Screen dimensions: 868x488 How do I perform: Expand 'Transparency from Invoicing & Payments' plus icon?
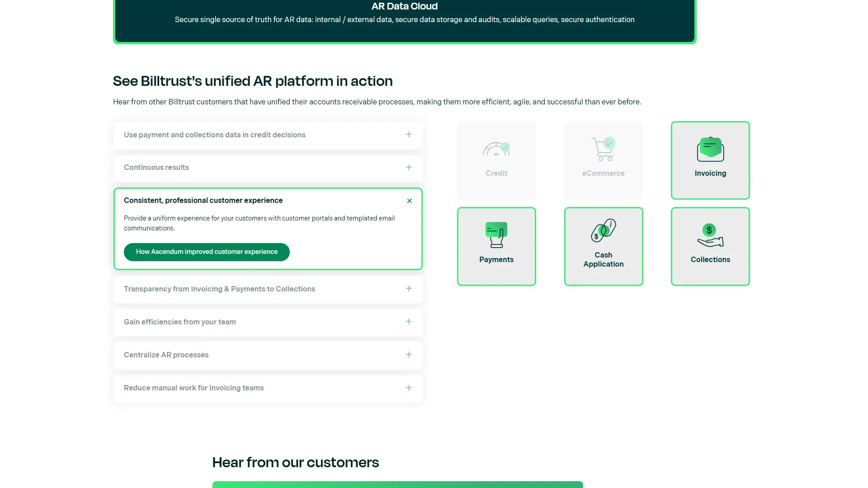409,289
